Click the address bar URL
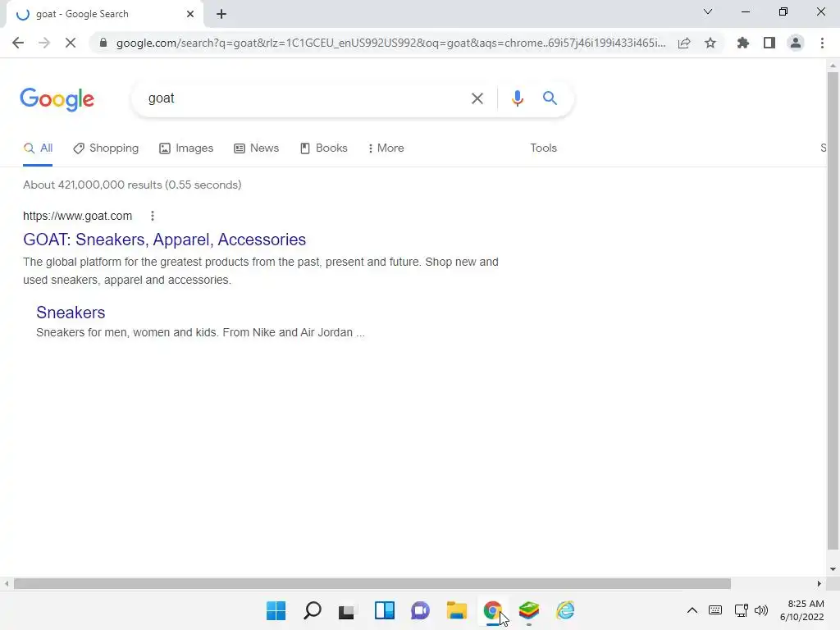The image size is (840, 630). 391,43
